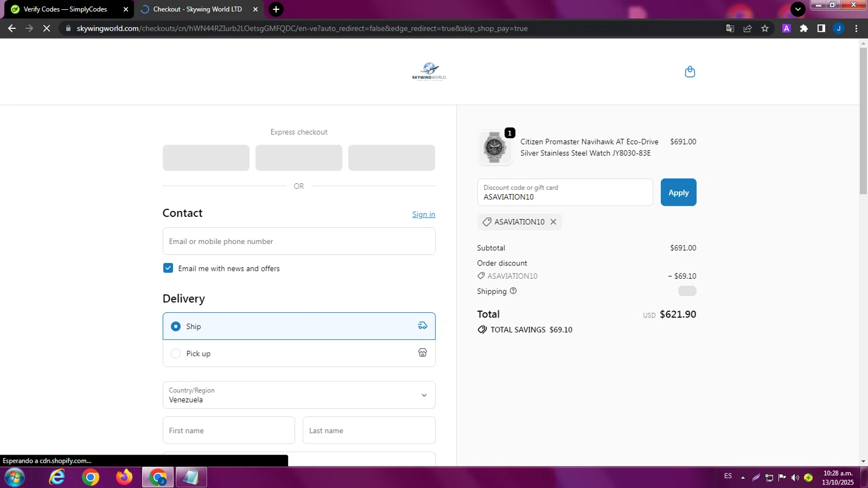This screenshot has height=488, width=868.
Task: Click the third express checkout button
Action: coord(392,158)
